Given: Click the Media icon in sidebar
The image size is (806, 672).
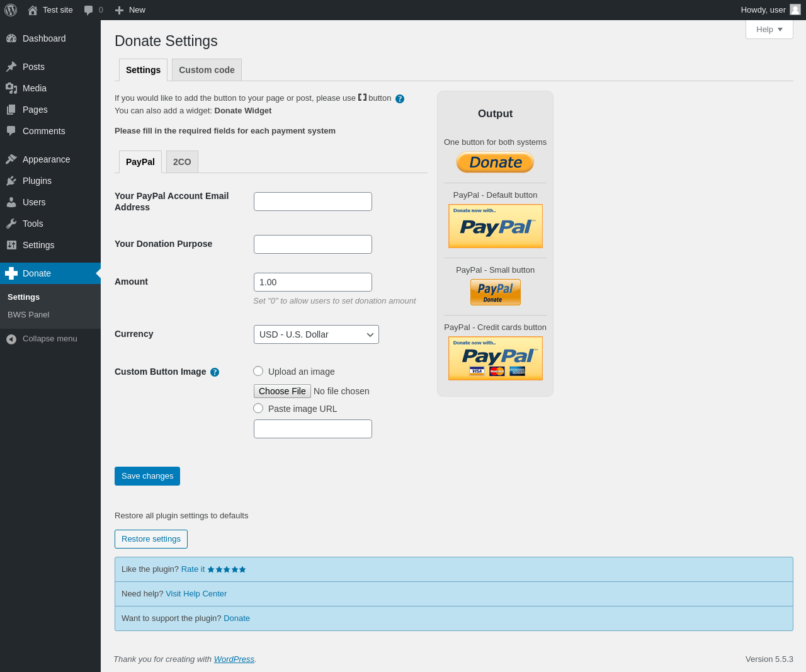Looking at the screenshot, I should click(x=11, y=88).
